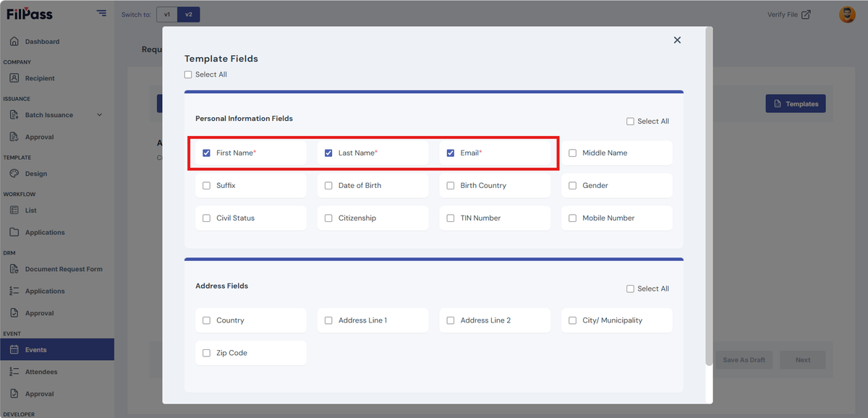The height and width of the screenshot is (418, 868).
Task: Toggle Select All for Address Fields
Action: click(x=630, y=289)
